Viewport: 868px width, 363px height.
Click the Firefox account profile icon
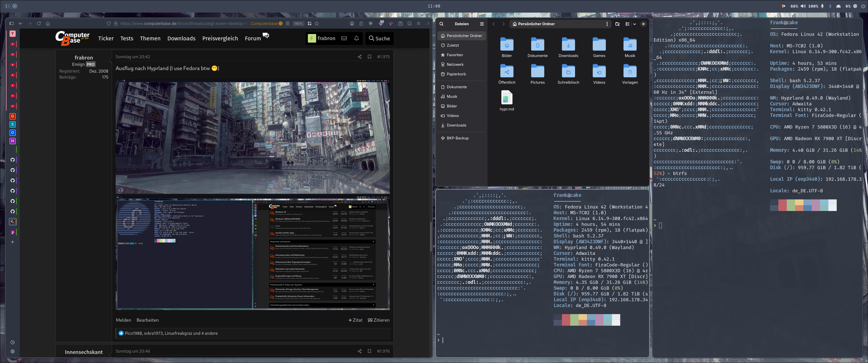(352, 24)
